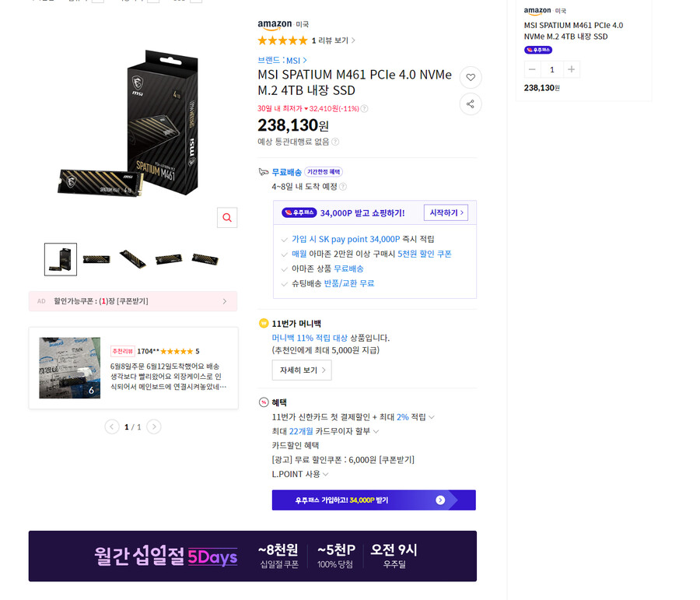
Task: Open sharing options via the share icon
Action: click(x=471, y=104)
